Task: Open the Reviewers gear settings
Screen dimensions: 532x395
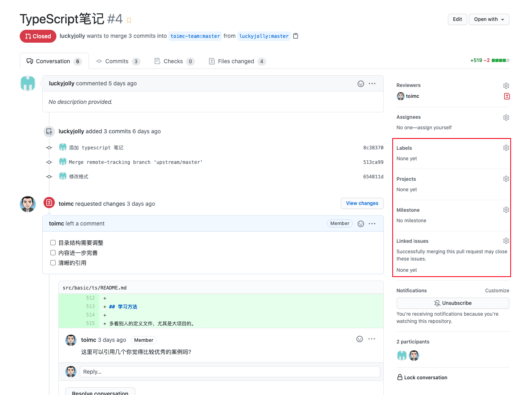Action: click(x=506, y=86)
